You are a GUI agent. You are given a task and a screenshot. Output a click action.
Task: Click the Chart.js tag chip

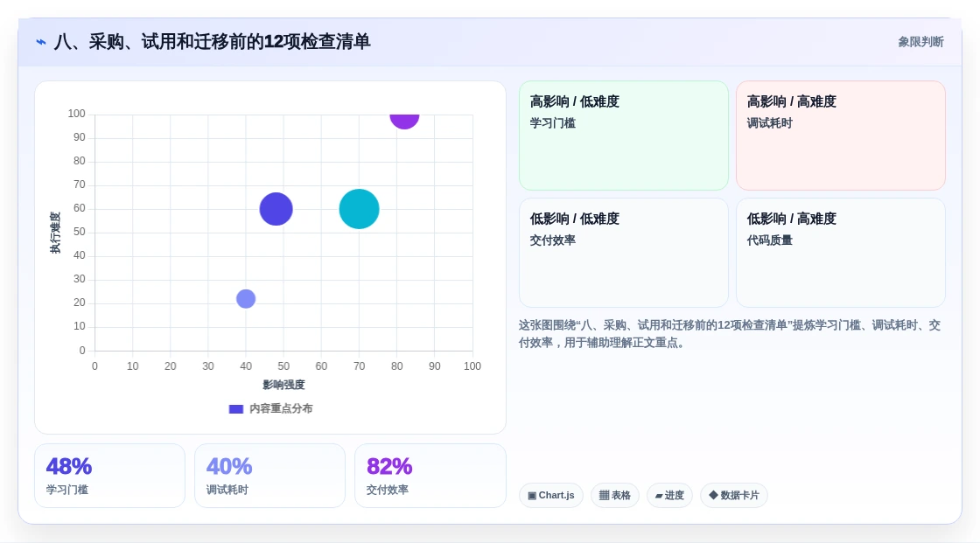[551, 496]
